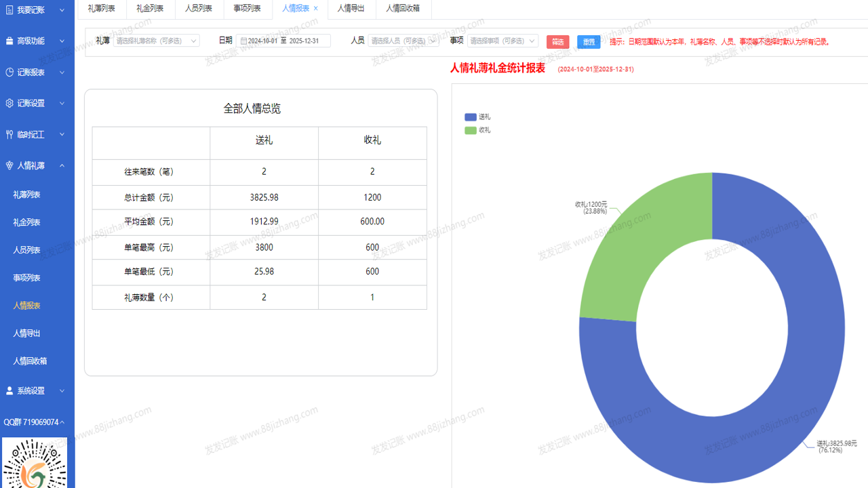Switch to the 礼金列表 tab at top
The width and height of the screenshot is (868, 488).
coord(150,9)
